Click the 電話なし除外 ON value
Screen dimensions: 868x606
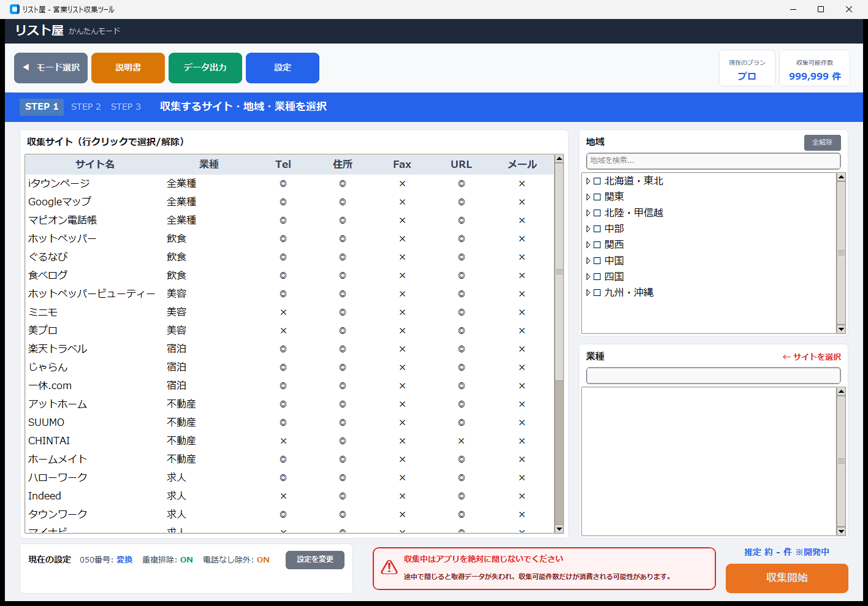pyautogui.click(x=263, y=560)
